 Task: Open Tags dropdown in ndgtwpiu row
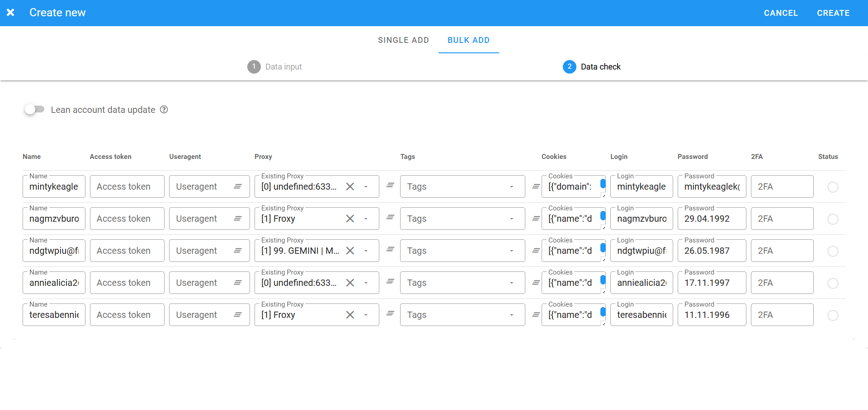(x=462, y=251)
